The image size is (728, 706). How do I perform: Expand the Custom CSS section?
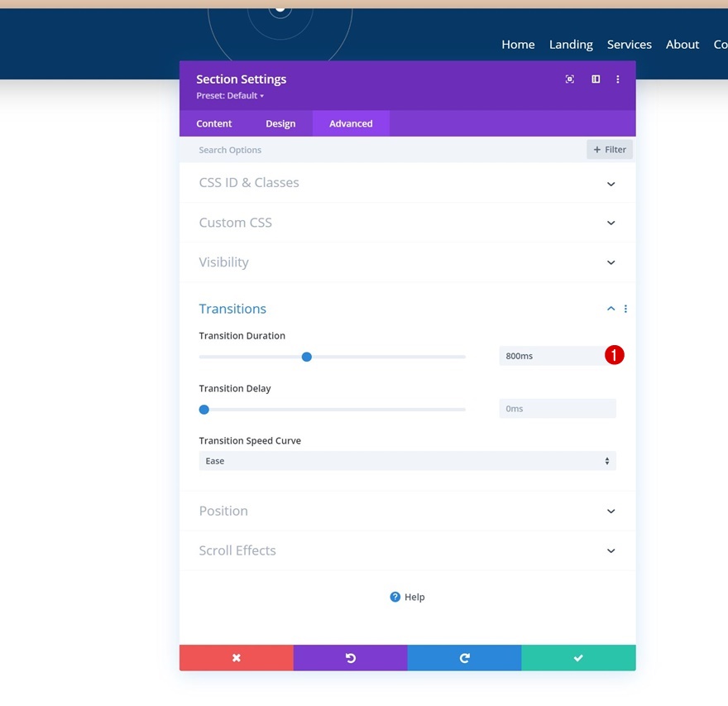pyautogui.click(x=407, y=223)
